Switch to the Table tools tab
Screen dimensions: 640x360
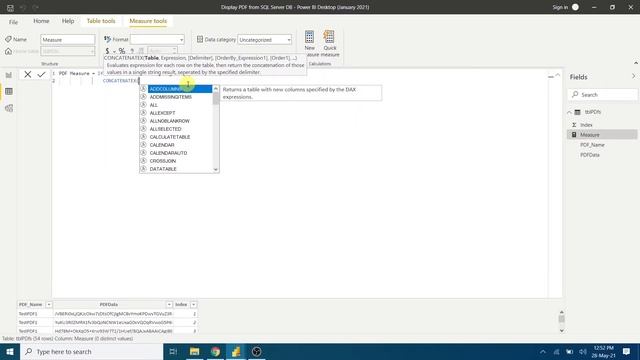[x=101, y=21]
